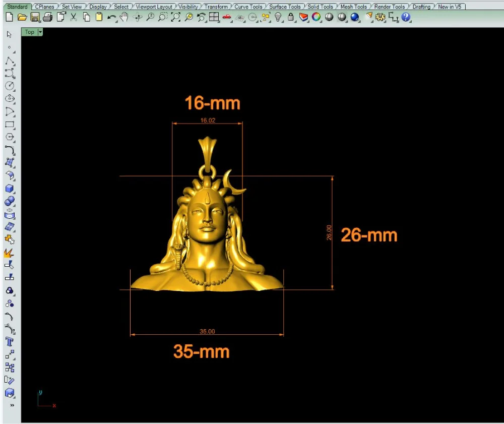The image size is (504, 424).
Task: Click the Zoom Selected icon
Action: (188, 17)
